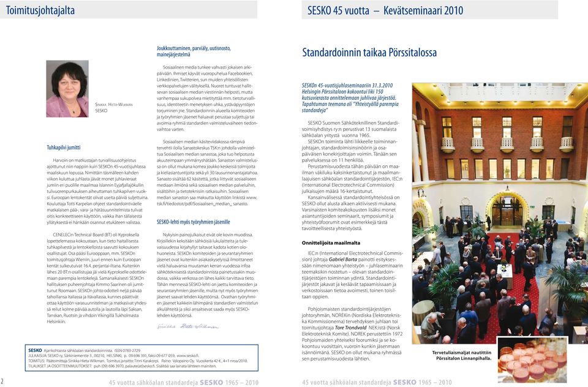Click the paragraph starting 'Pohjoismaisten standardointijärjestöjen'
588x387 pixels.
coord(352,334)
